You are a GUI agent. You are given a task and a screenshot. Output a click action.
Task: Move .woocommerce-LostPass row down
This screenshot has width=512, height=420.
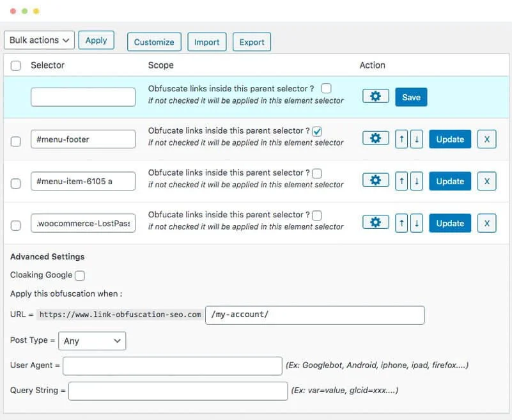(417, 223)
